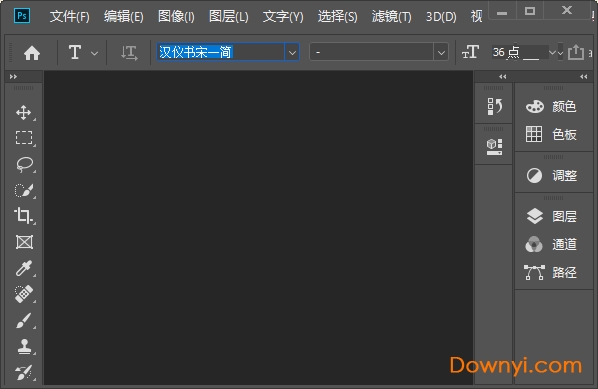Select the Quick Selection tool
Image resolution: width=598 pixels, height=389 pixels.
click(24, 190)
